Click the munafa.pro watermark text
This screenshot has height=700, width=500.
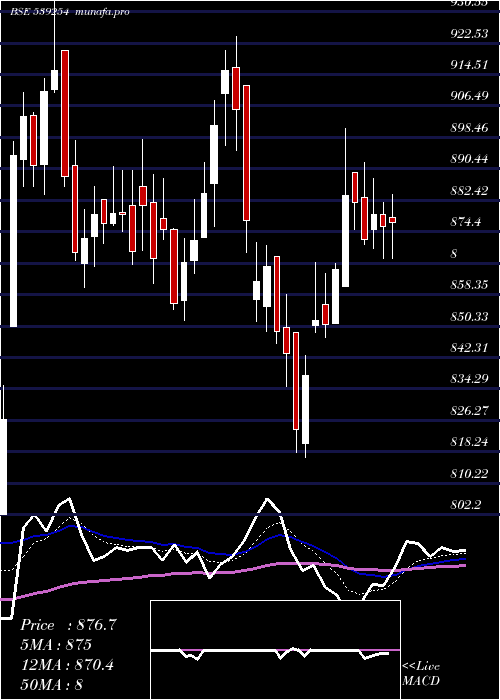pos(102,12)
